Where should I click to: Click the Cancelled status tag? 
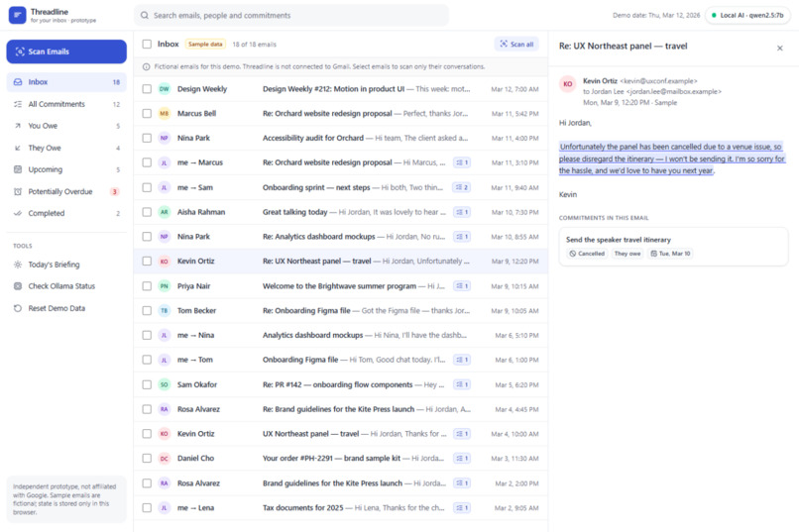[587, 254]
